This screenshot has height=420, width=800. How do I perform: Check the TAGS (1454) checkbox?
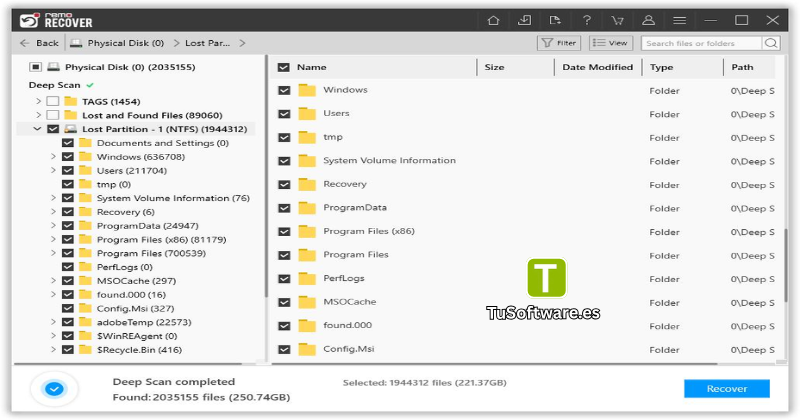(x=53, y=101)
